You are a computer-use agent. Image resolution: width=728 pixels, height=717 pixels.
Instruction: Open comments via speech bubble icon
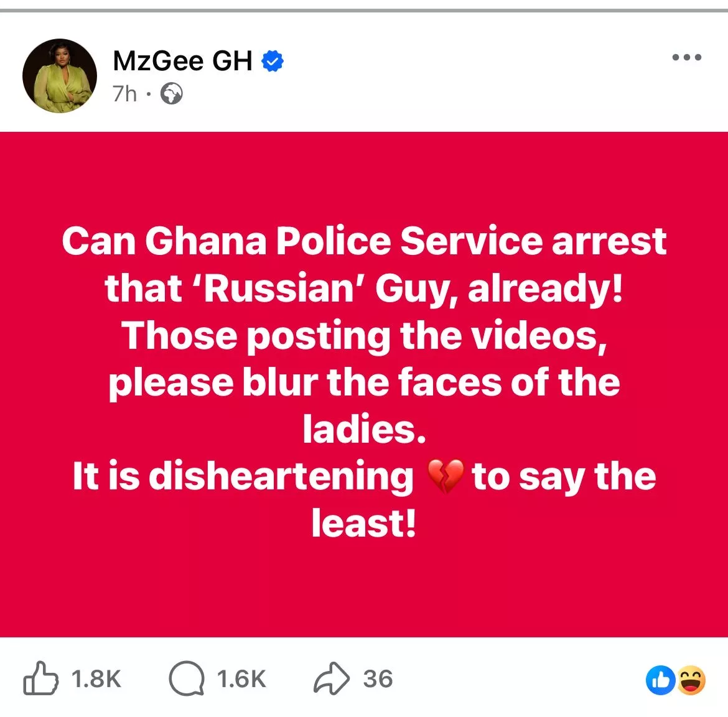click(x=187, y=678)
